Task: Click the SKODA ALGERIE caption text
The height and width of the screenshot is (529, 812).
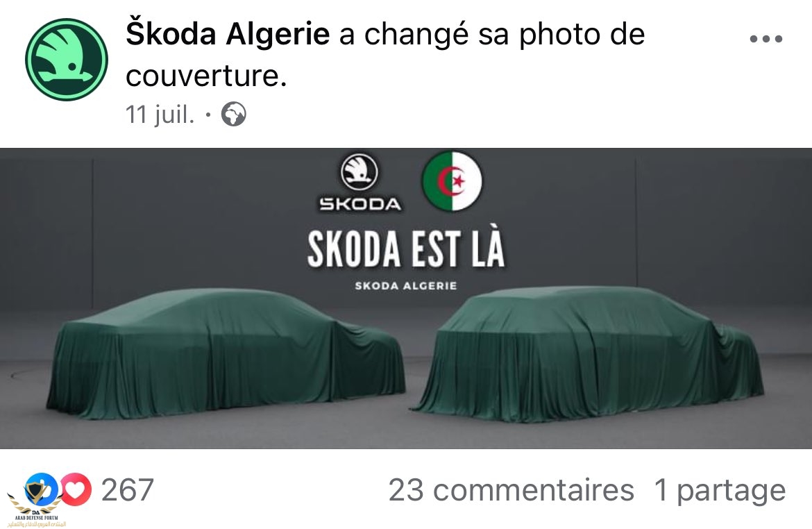Action: pos(405,285)
